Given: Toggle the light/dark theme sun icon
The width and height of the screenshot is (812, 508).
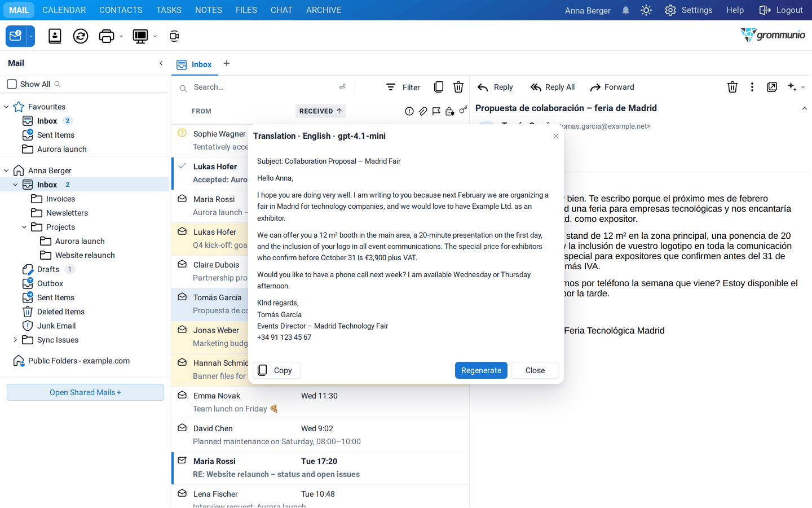Looking at the screenshot, I should 646,10.
